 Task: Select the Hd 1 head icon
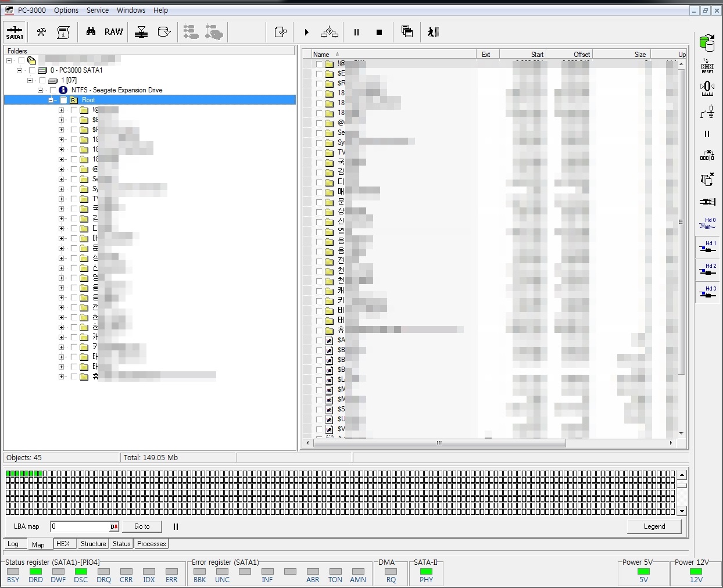click(707, 247)
